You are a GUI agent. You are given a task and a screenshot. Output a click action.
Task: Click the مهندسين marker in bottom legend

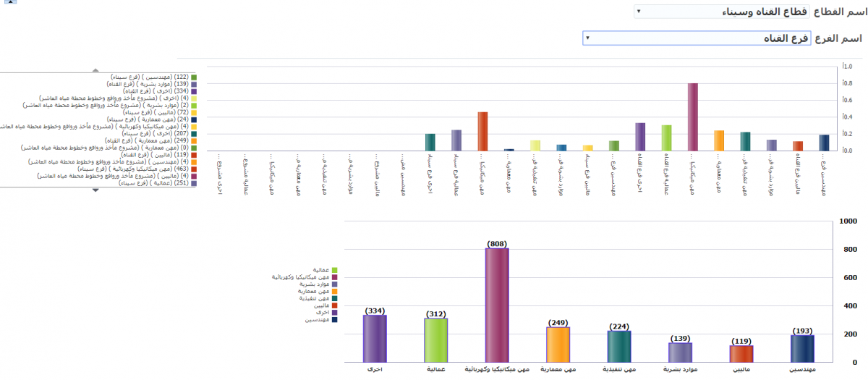pyautogui.click(x=335, y=319)
